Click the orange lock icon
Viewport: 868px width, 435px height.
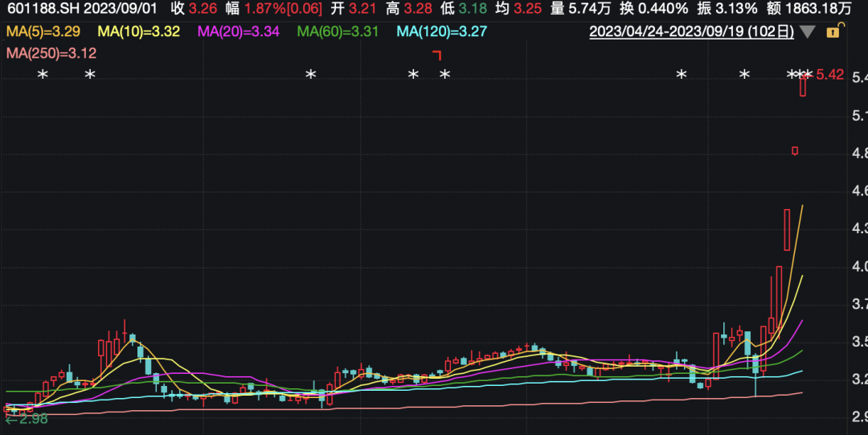point(835,31)
